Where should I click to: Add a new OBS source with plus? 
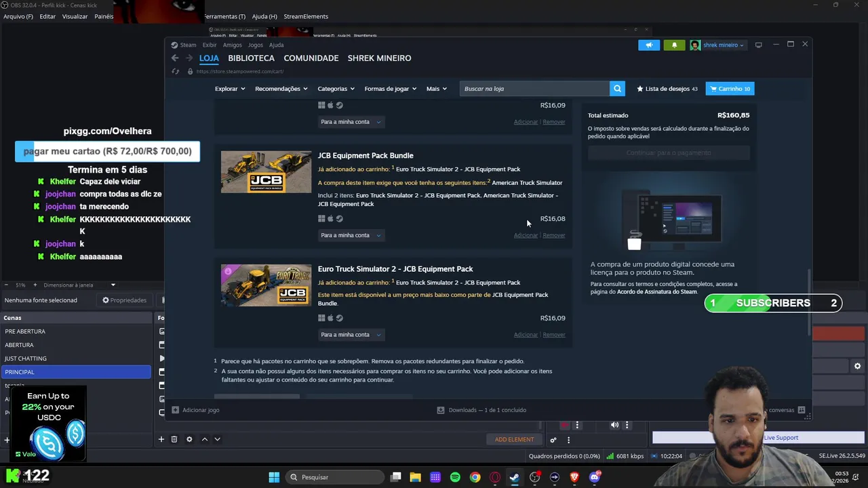coord(161,439)
